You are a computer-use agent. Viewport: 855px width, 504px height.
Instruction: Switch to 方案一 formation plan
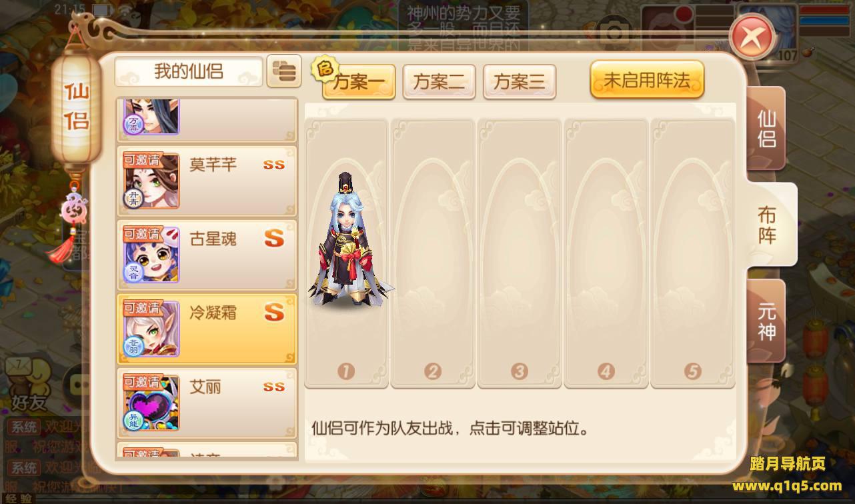[x=358, y=81]
